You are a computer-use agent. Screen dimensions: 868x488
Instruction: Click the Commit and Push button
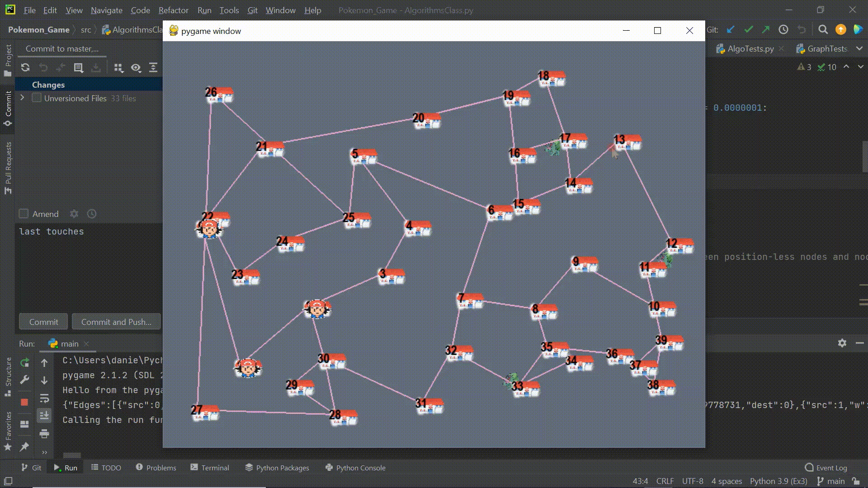coord(116,322)
